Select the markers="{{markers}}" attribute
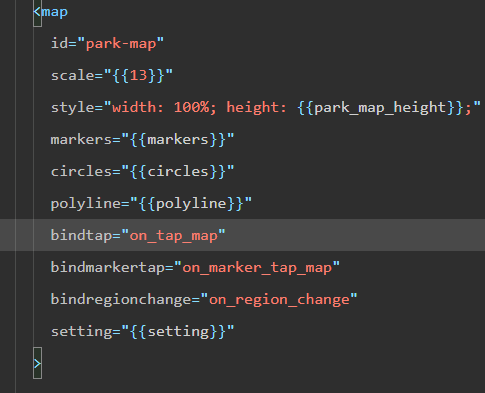Screen dimensions: 485x393 [142, 140]
